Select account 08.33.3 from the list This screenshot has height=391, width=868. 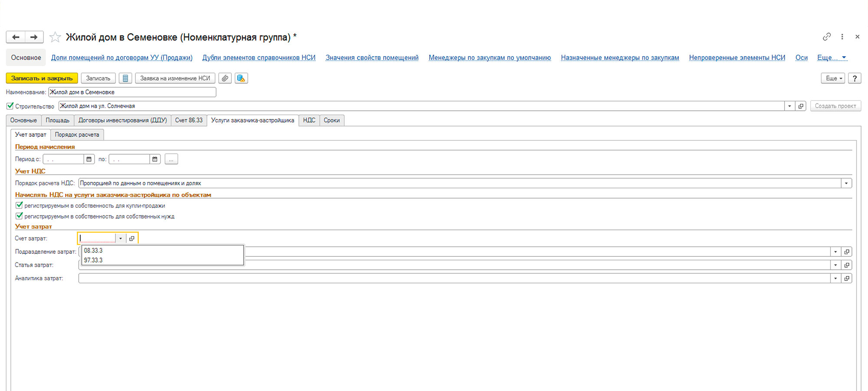coord(93,251)
